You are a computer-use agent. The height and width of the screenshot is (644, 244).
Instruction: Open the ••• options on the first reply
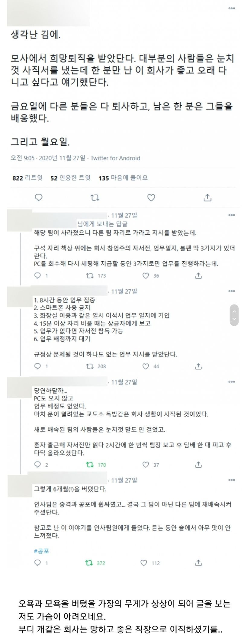[x=232, y=214]
